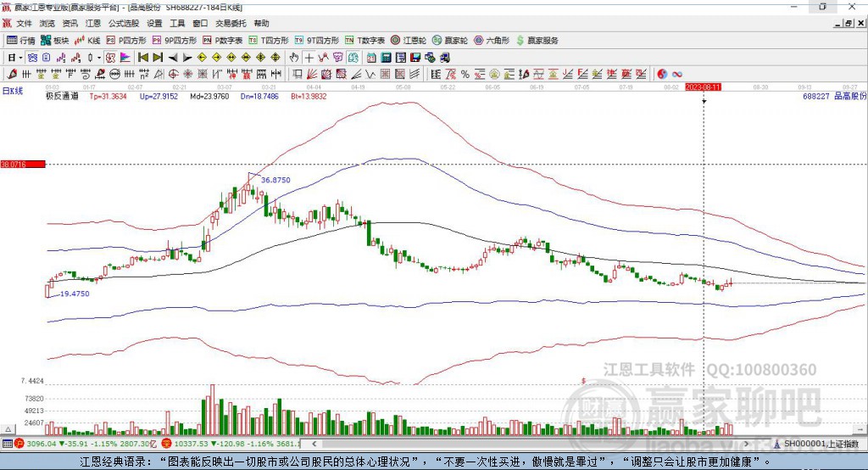Click the 19.4750 low price label
868x470 pixels.
pos(75,294)
